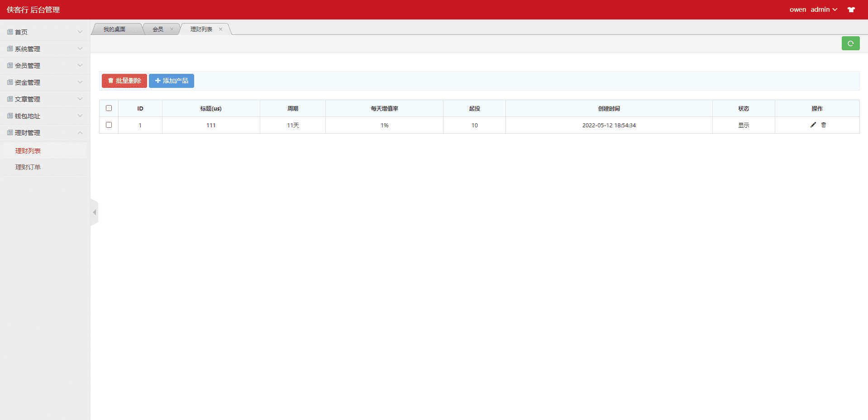Screen dimensions: 868x420
Task: Switch to the 我的桌面 tab
Action: [114, 29]
